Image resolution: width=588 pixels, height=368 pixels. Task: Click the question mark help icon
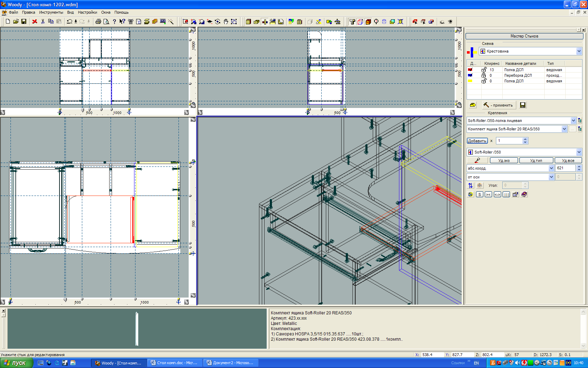pos(114,21)
